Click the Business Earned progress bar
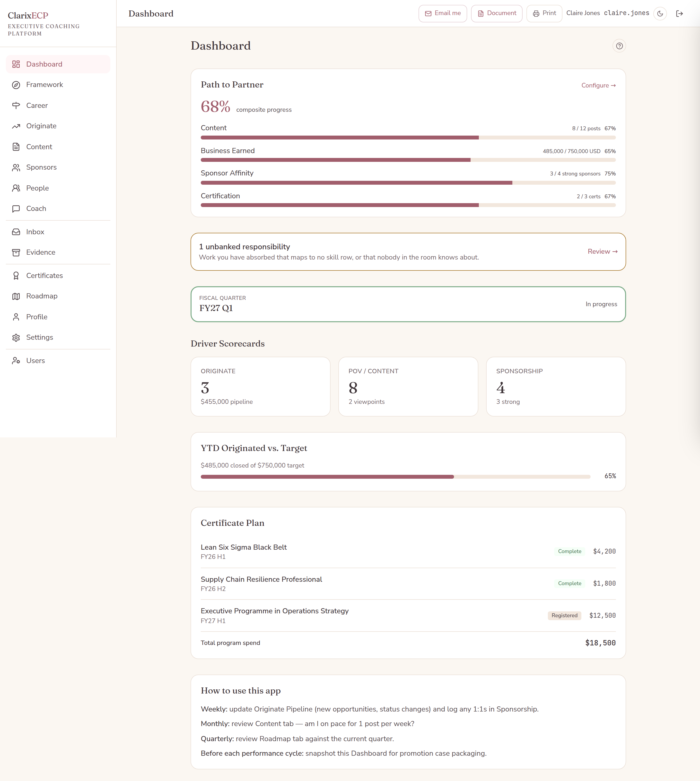The height and width of the screenshot is (781, 700). coord(408,160)
